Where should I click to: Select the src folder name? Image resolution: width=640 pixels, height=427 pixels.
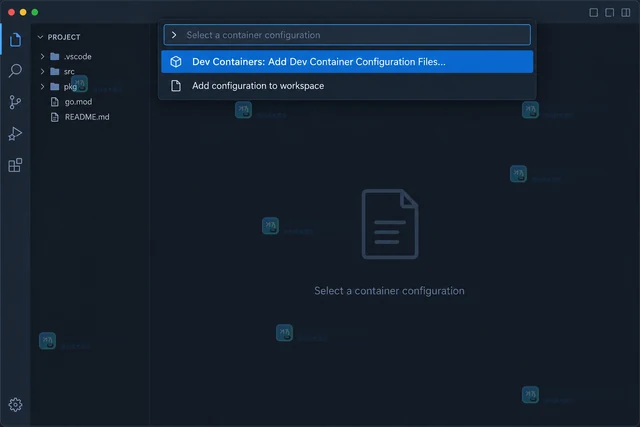point(69,72)
